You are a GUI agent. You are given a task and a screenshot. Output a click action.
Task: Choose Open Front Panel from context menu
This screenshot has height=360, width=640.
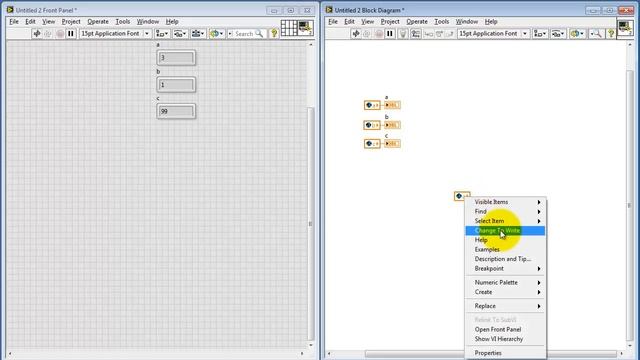(505, 329)
